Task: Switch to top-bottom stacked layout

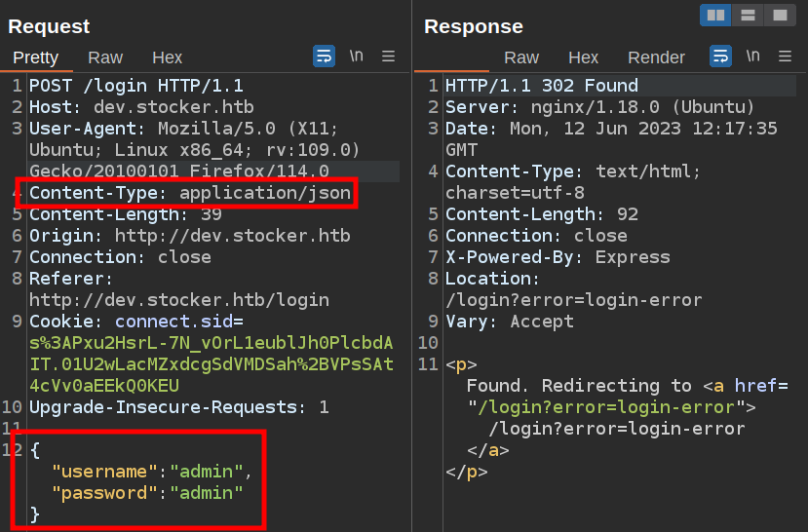Action: [748, 15]
